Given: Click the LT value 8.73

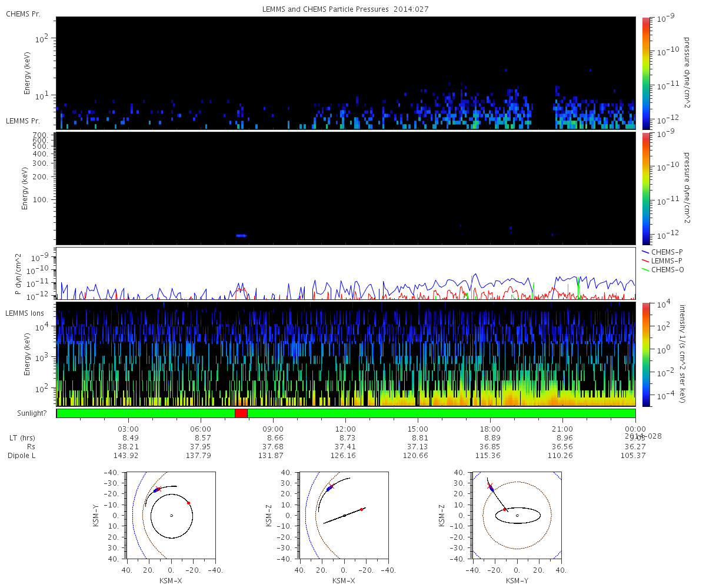Looking at the screenshot, I should 347,438.
